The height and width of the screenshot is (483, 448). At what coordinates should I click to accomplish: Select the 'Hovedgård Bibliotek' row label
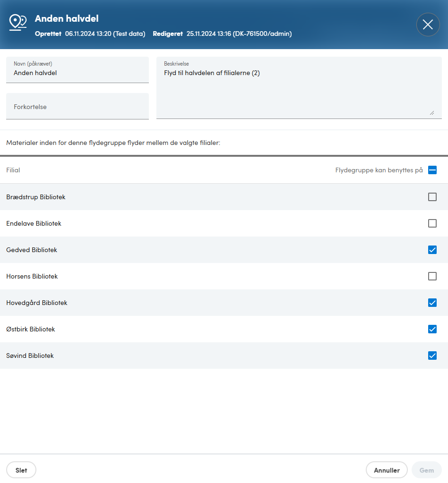37,303
